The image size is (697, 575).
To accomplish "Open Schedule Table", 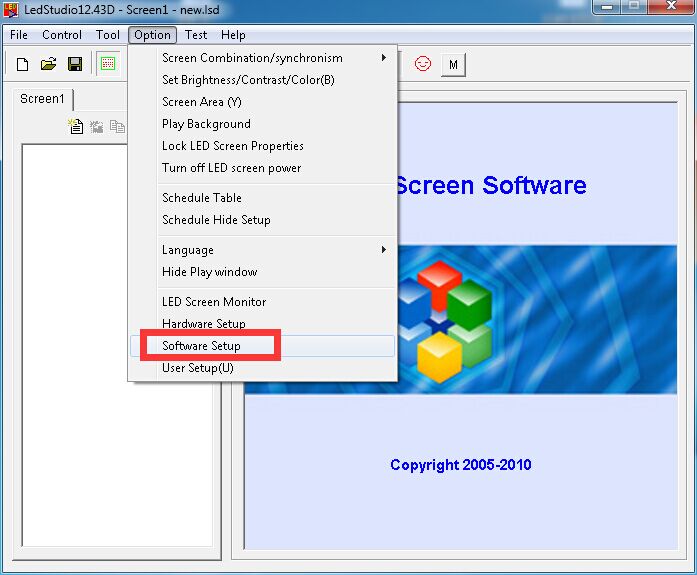I will pyautogui.click(x=262, y=198).
